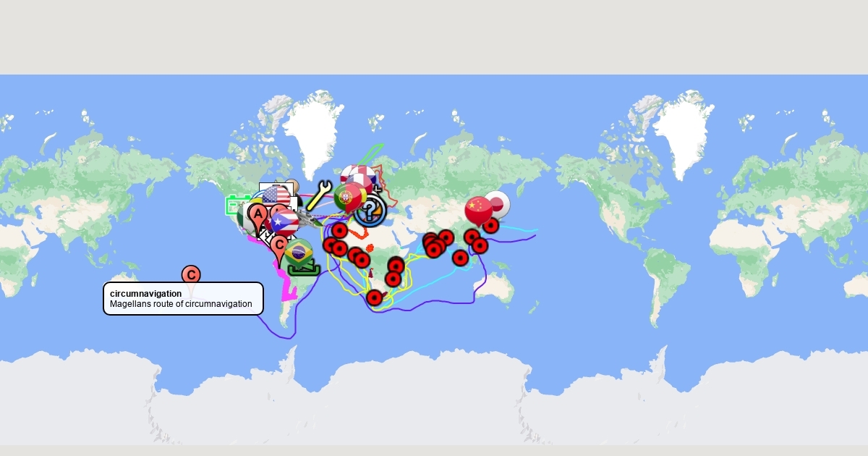Screen dimensions: 868x456
Task: Click the pink highlighted region in South America
Action: point(288,291)
